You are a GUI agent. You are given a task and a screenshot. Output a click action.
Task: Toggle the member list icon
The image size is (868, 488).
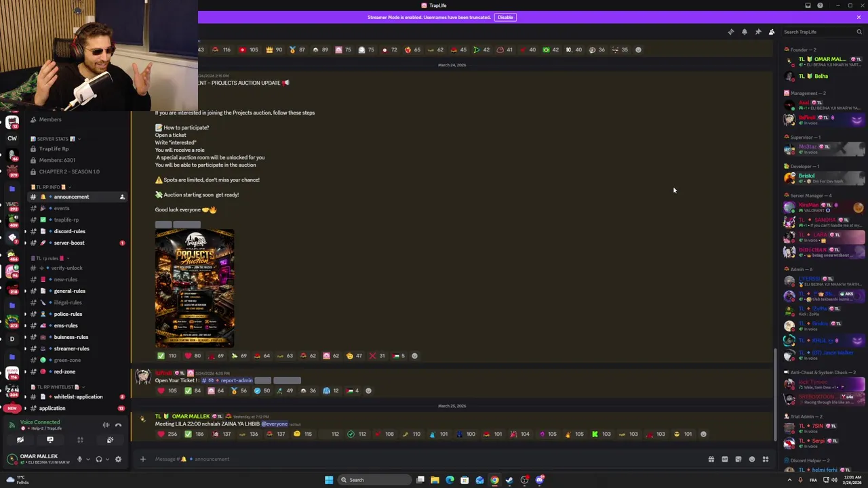(x=771, y=32)
